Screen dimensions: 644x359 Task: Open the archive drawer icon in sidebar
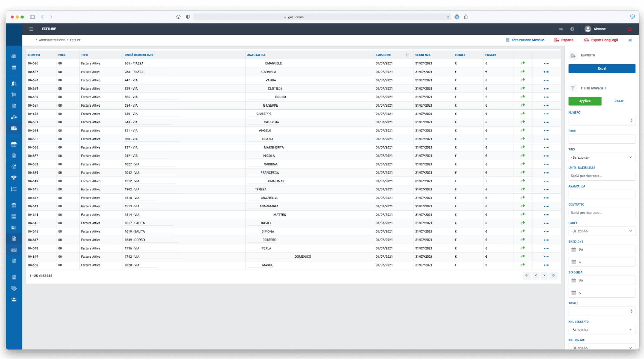pos(14,216)
